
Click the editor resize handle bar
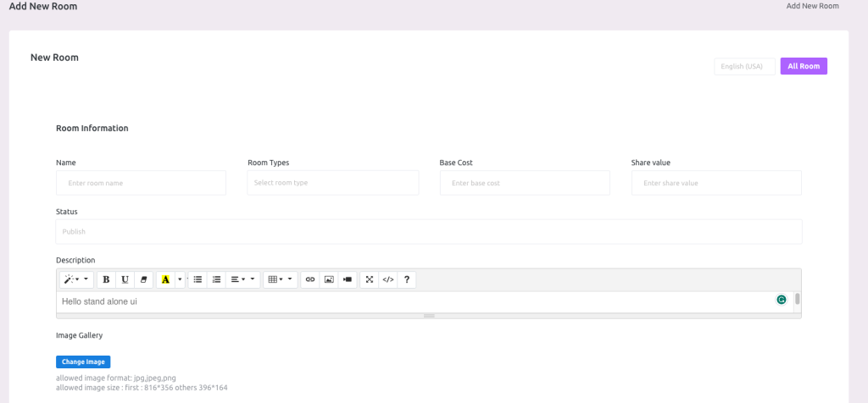click(x=429, y=316)
